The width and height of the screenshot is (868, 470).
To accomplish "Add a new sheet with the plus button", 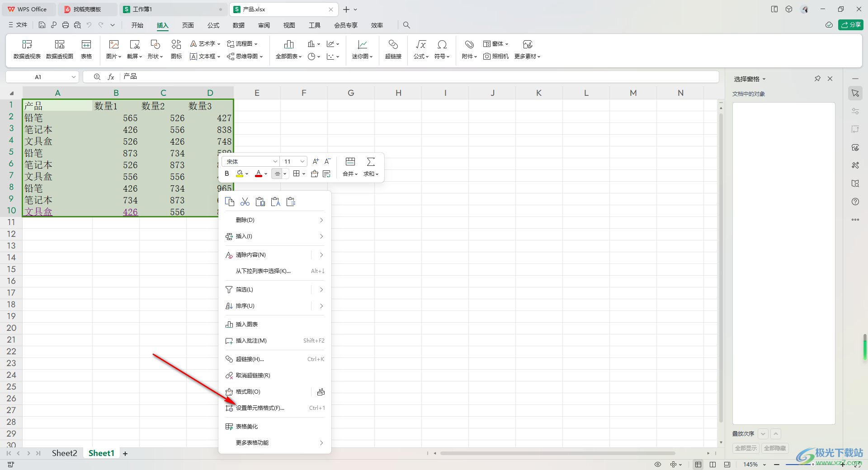I will point(125,454).
